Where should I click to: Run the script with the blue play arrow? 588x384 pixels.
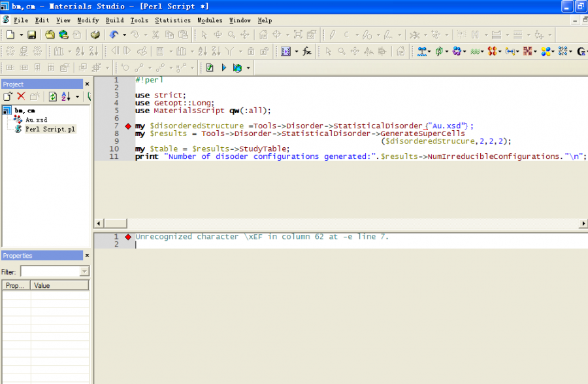[224, 67]
